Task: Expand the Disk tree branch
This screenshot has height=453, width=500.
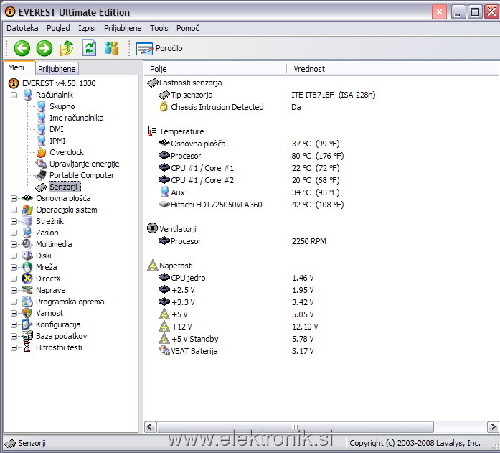Action: (x=14, y=256)
